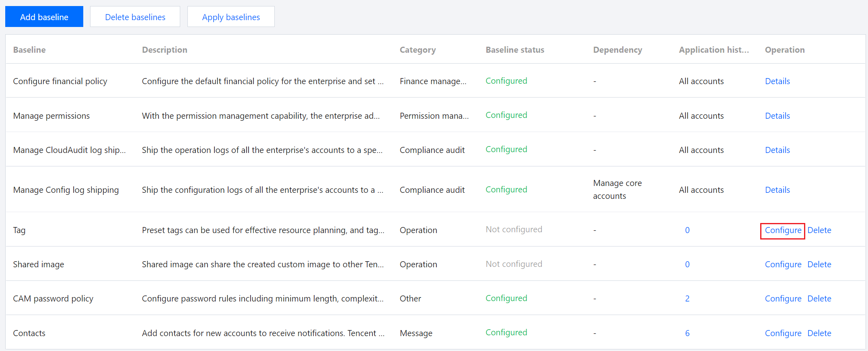Delete the Tag baseline
This screenshot has height=351, width=868.
coord(819,230)
